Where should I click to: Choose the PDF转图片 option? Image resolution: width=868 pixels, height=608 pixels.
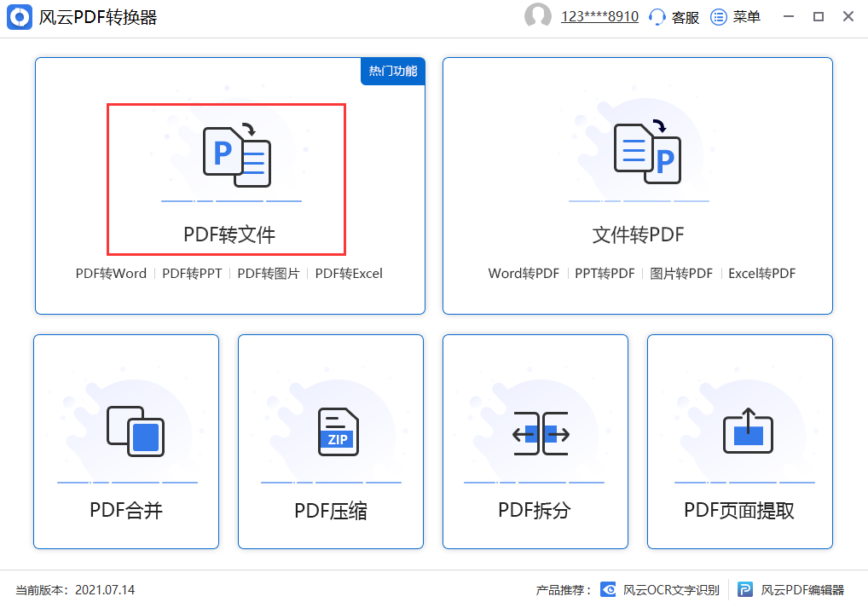pyautogui.click(x=269, y=274)
